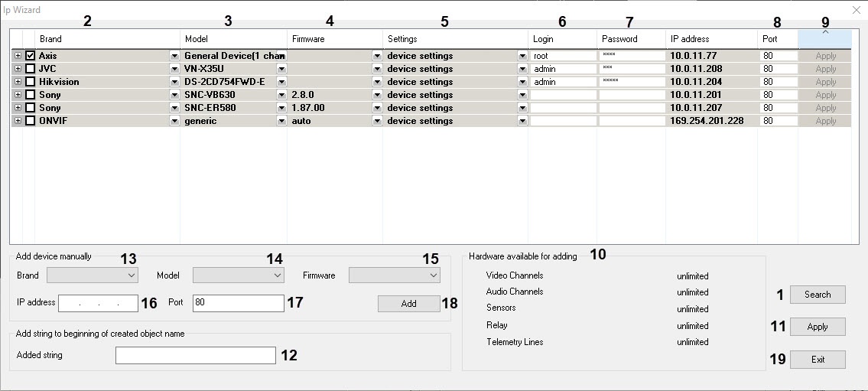Open ONVIF device settings dropdown
The image size is (868, 391).
tap(522, 121)
